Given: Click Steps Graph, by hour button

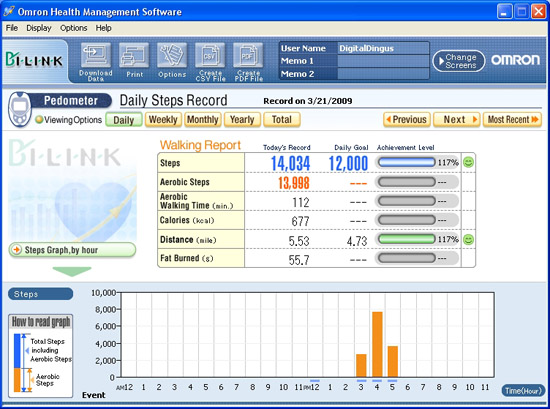Looking at the screenshot, I should (x=72, y=250).
